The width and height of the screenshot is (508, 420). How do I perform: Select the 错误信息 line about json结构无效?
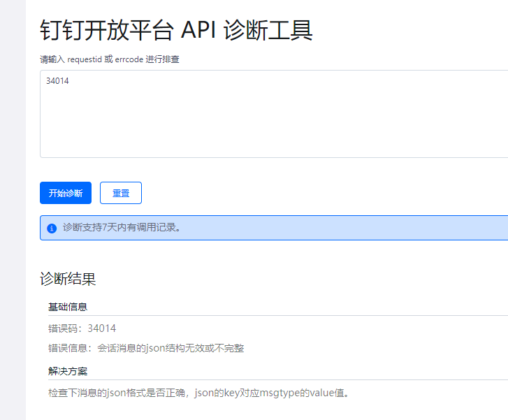(146, 349)
